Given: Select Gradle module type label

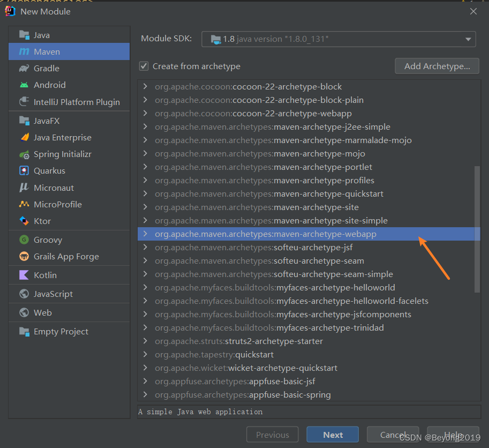Looking at the screenshot, I should pos(47,68).
